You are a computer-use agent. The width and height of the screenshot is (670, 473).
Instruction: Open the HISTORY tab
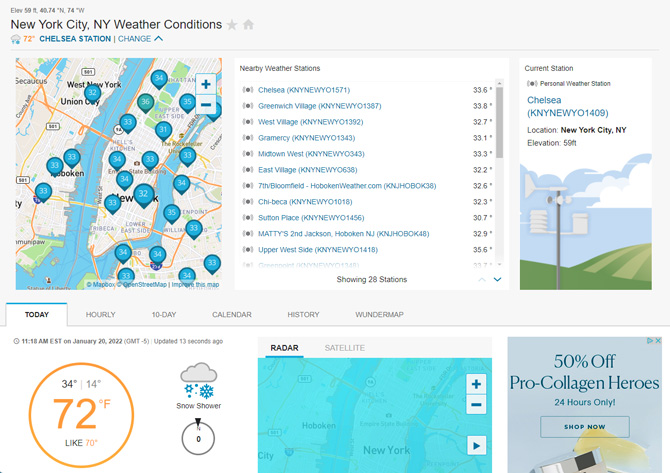pos(303,314)
